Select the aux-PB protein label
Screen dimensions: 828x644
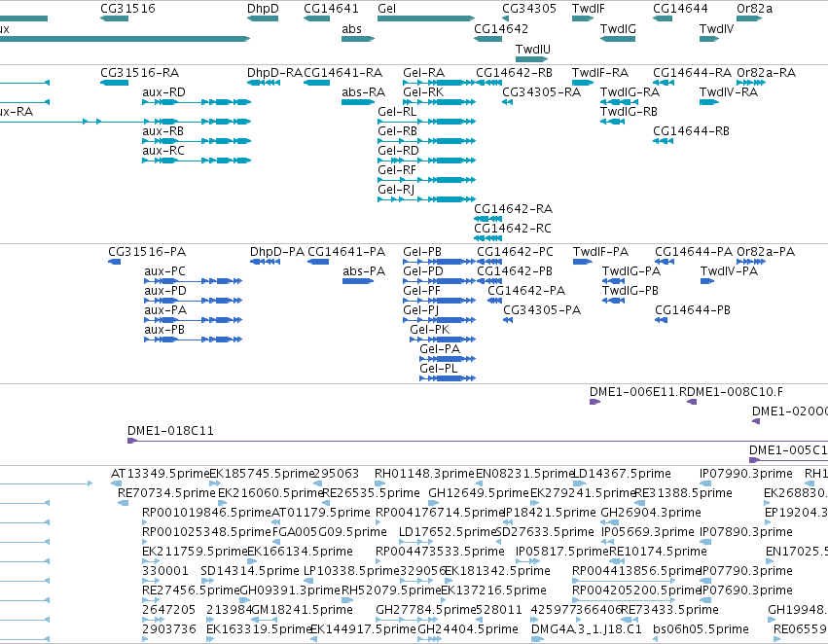click(164, 330)
